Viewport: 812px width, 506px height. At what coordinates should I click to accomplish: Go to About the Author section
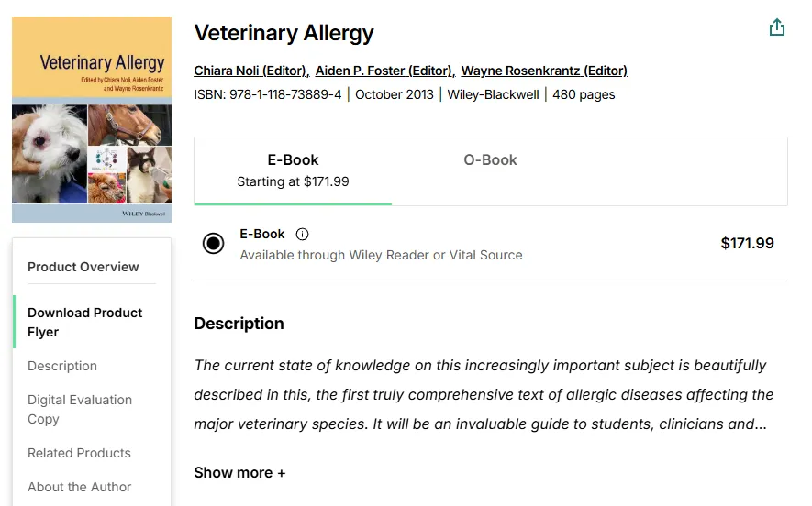point(79,487)
